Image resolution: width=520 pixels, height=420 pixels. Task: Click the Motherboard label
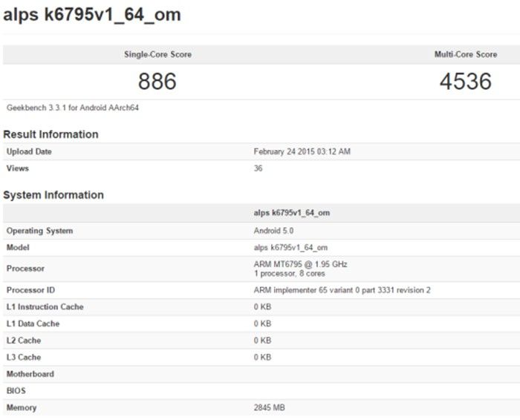[30, 374]
